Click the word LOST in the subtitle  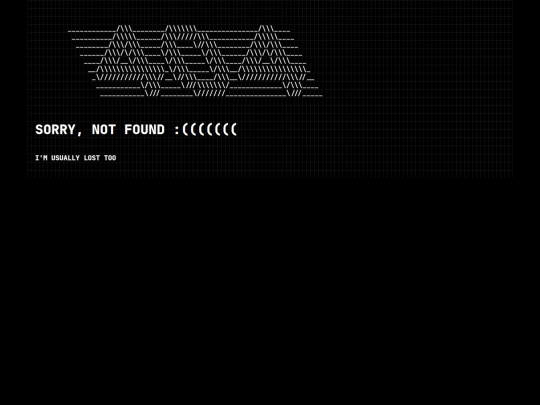[x=92, y=158]
